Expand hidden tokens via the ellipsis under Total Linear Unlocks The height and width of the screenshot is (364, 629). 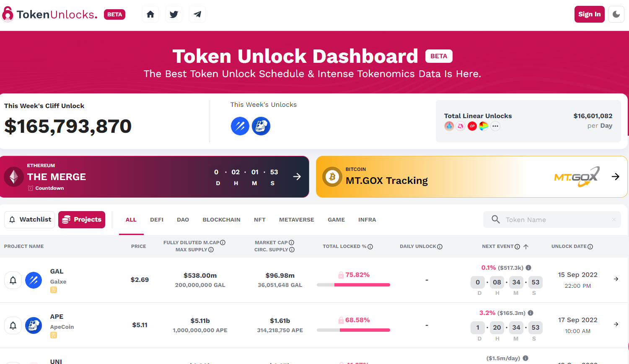pyautogui.click(x=495, y=126)
